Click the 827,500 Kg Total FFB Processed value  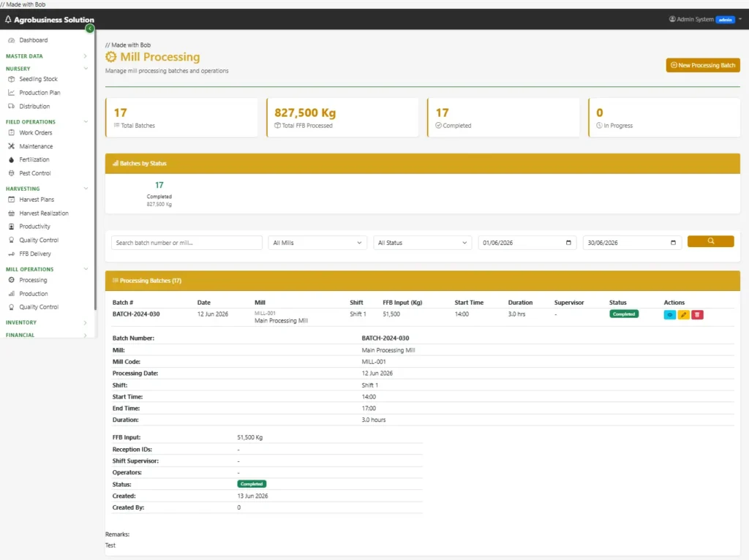(x=305, y=113)
